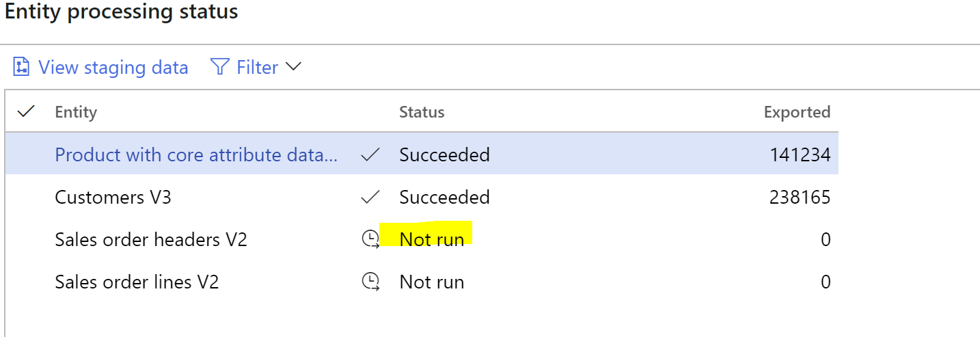Click the View staging data document icon
The height and width of the screenshot is (337, 980).
[21, 67]
